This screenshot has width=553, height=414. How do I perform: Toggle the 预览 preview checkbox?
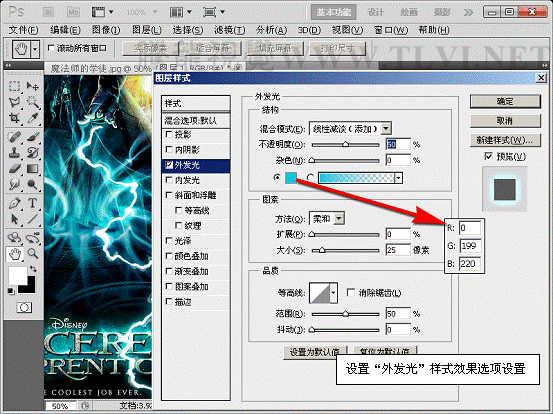click(488, 156)
